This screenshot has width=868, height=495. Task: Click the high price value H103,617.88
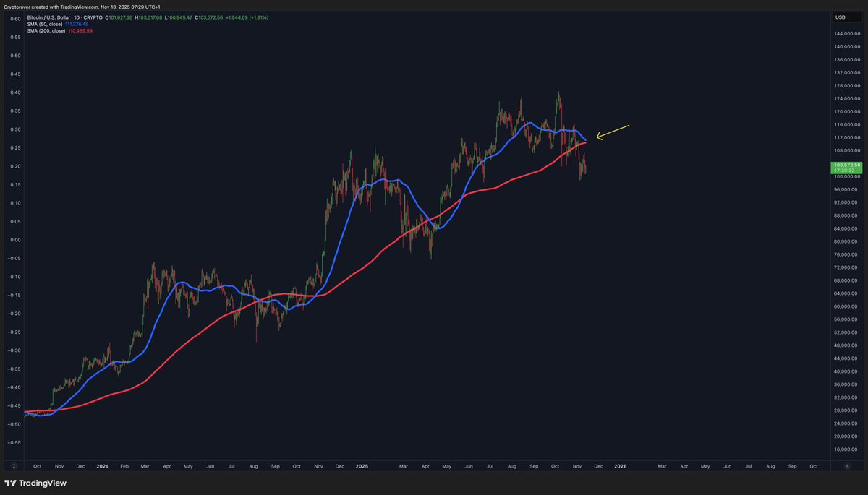coord(150,17)
